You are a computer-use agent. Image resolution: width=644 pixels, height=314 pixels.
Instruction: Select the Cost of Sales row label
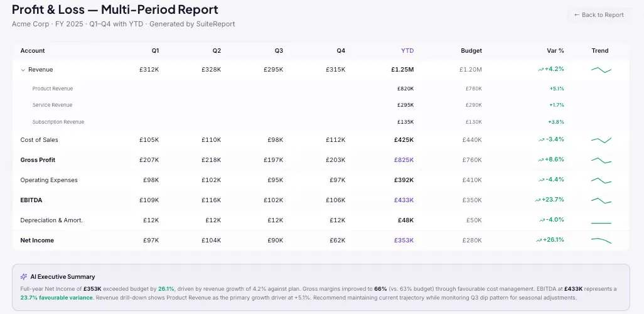(x=40, y=140)
